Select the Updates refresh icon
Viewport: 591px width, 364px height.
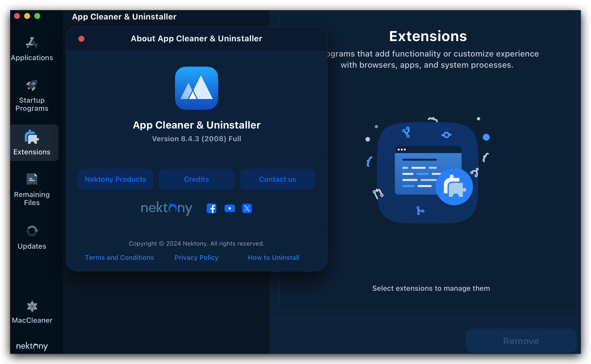32,231
